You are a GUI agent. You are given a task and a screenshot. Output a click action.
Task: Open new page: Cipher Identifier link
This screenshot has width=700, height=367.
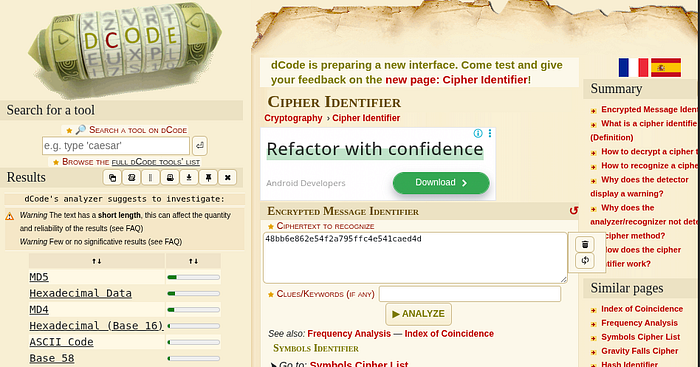click(457, 80)
